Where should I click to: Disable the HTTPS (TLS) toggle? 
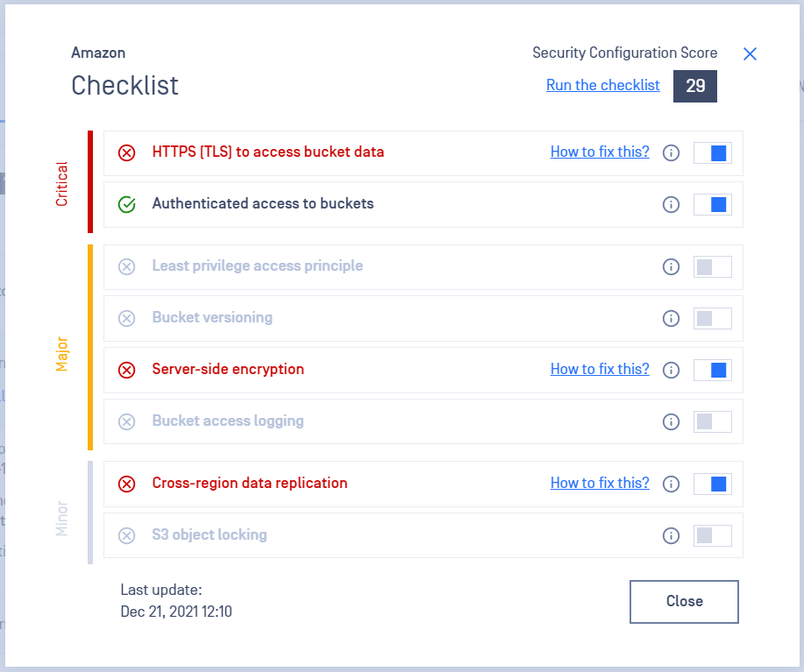tap(712, 152)
